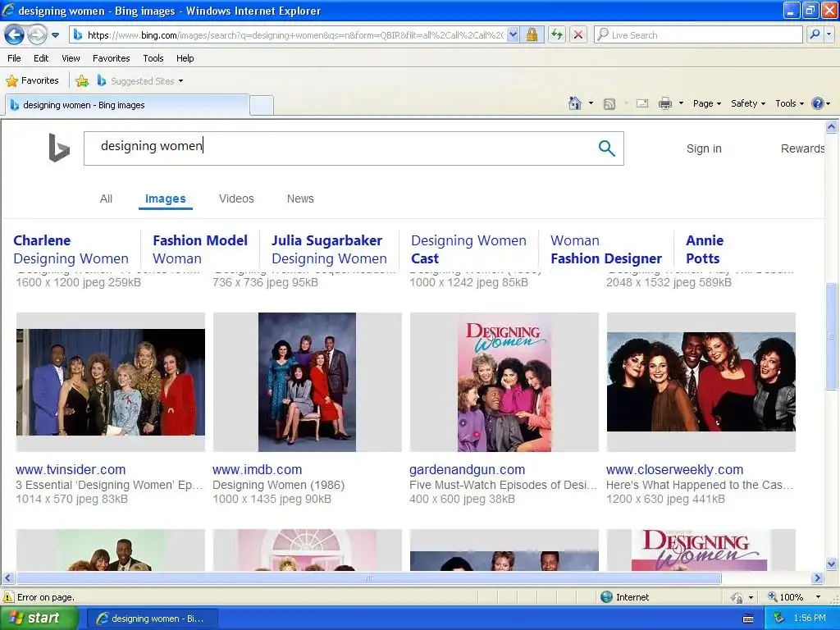The image size is (840, 630).
Task: Select Annie Potts suggestion
Action: [x=705, y=249]
